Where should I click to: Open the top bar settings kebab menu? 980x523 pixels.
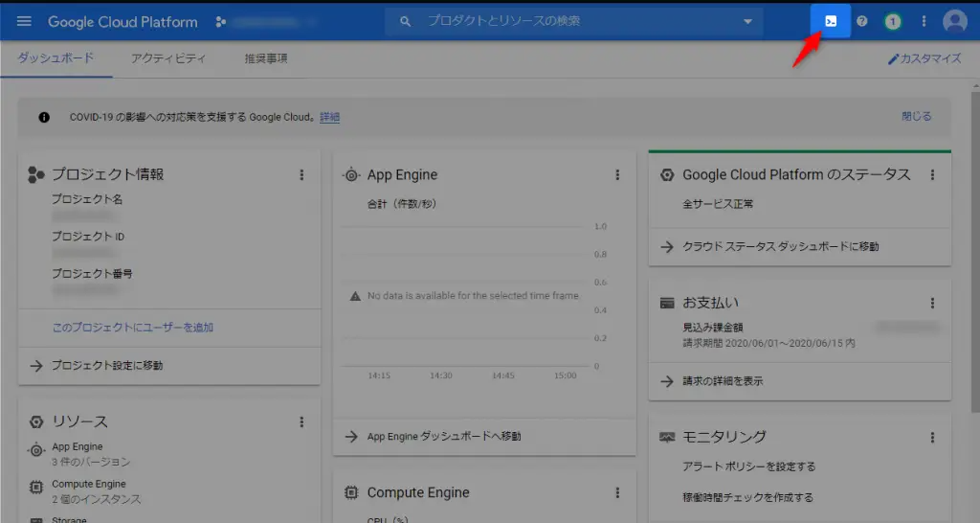pos(924,21)
